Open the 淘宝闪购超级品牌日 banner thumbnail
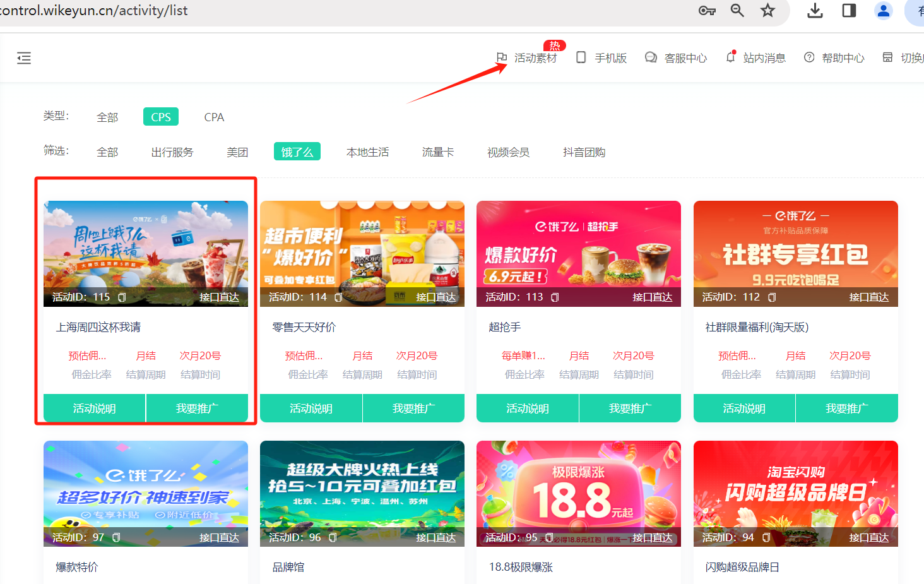Image resolution: width=924 pixels, height=584 pixels. click(x=796, y=494)
